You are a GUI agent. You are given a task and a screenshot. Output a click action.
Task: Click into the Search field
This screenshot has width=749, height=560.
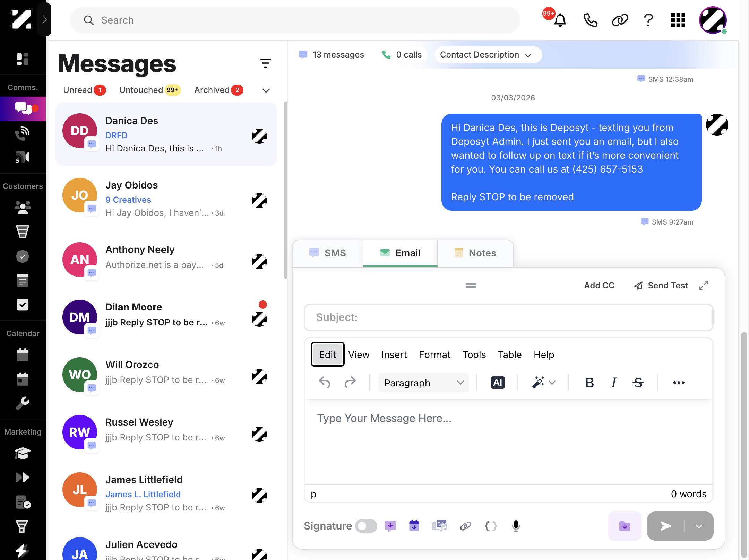(x=295, y=20)
